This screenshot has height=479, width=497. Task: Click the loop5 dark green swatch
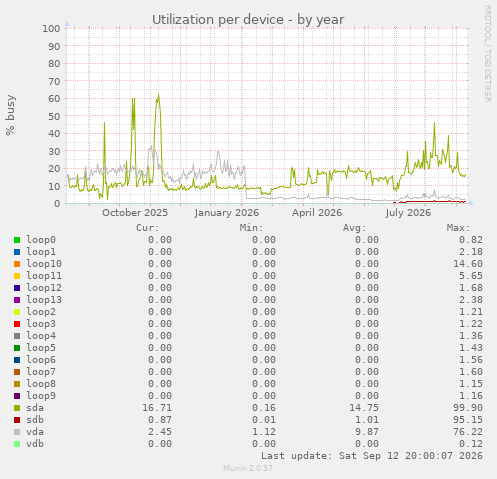click(x=17, y=348)
